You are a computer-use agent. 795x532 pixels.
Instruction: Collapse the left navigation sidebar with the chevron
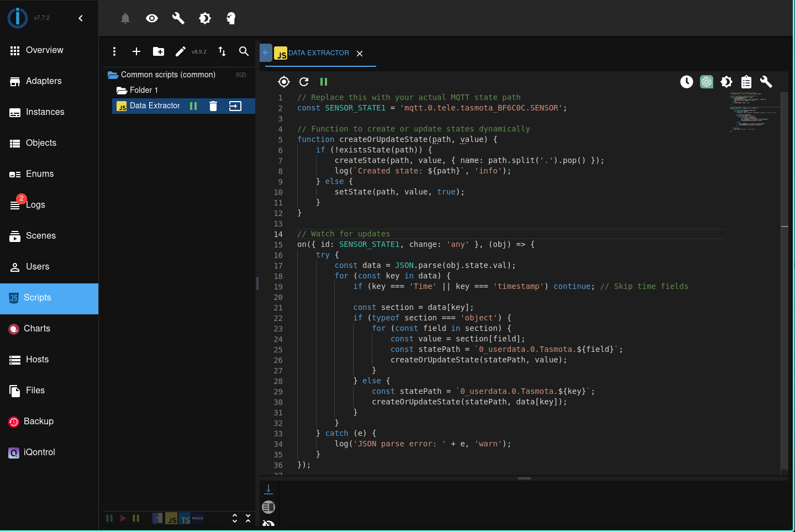pyautogui.click(x=81, y=18)
